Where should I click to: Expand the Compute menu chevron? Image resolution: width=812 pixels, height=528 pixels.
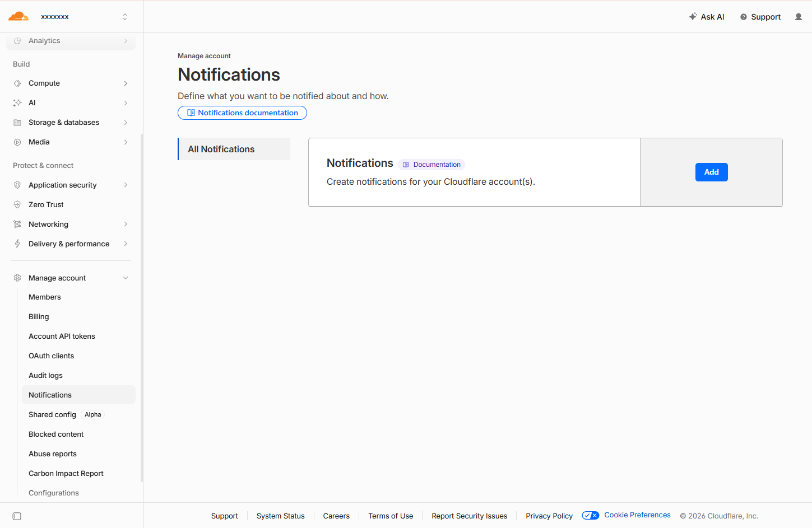[x=126, y=83]
